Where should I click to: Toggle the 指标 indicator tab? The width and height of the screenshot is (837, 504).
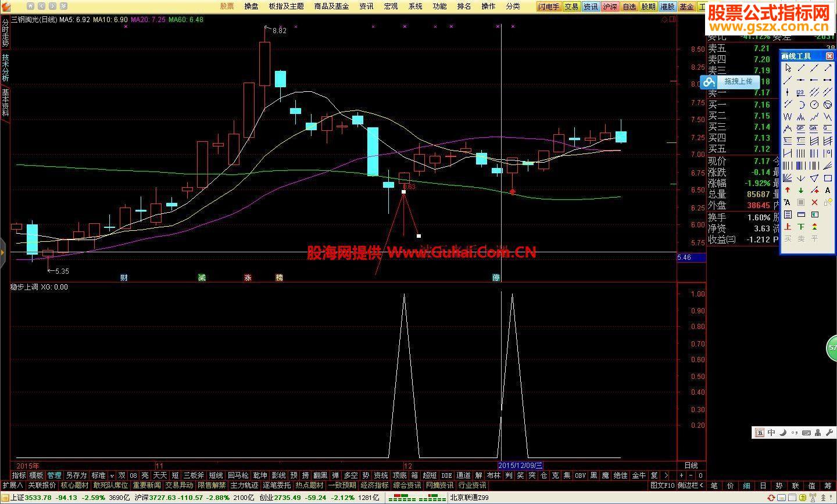(19, 476)
